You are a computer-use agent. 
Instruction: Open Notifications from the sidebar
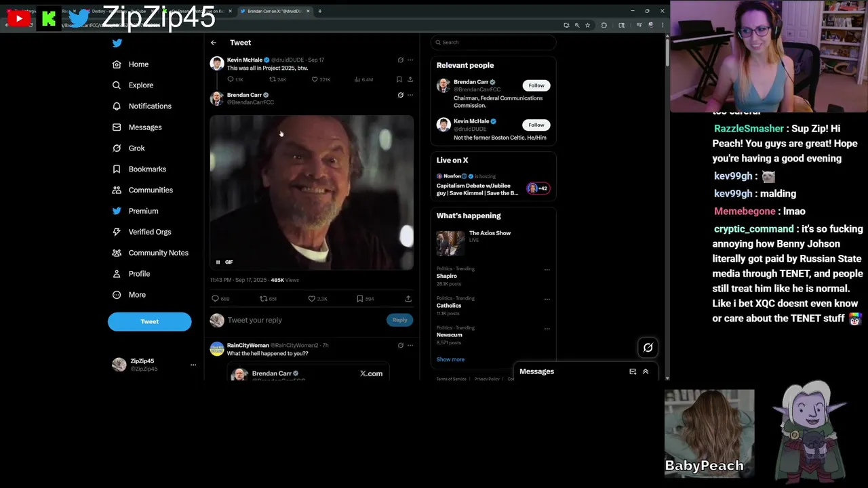pyautogui.click(x=142, y=106)
